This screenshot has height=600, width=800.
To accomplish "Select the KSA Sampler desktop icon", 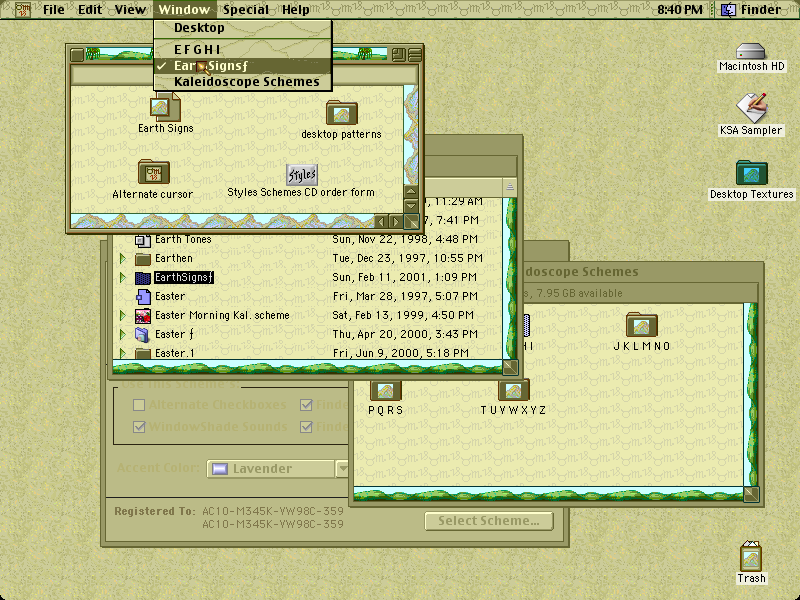I will tap(751, 108).
